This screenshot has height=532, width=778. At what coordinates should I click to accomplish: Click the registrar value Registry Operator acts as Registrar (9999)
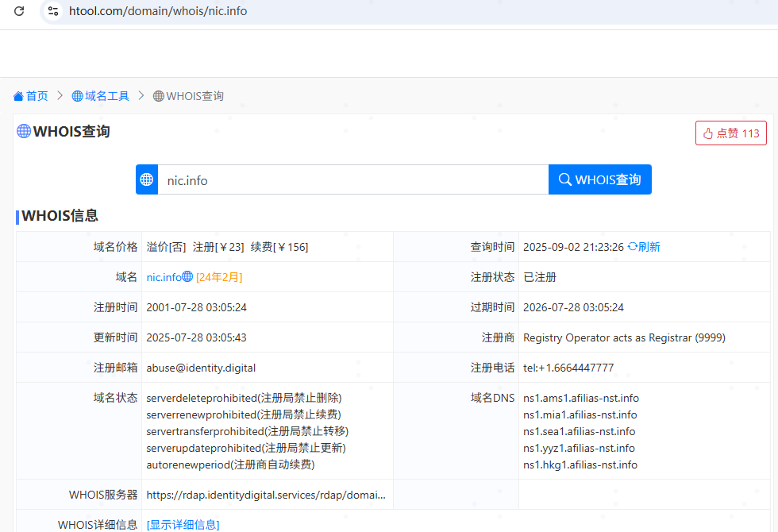tap(624, 337)
